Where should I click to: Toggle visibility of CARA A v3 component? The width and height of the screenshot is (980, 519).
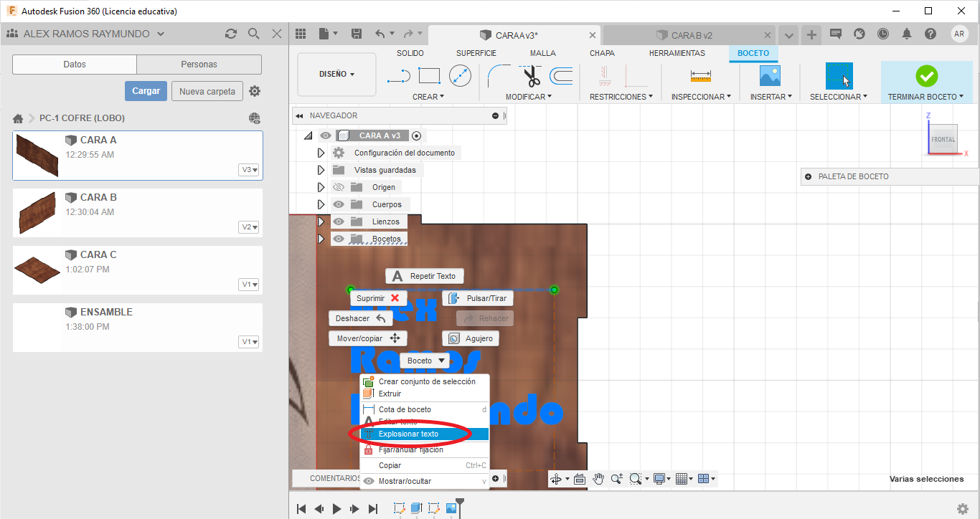click(326, 135)
